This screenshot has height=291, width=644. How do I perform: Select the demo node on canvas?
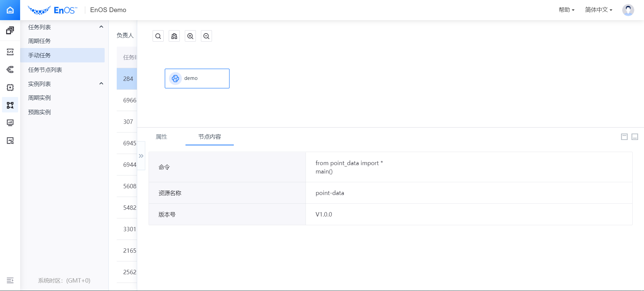point(197,79)
